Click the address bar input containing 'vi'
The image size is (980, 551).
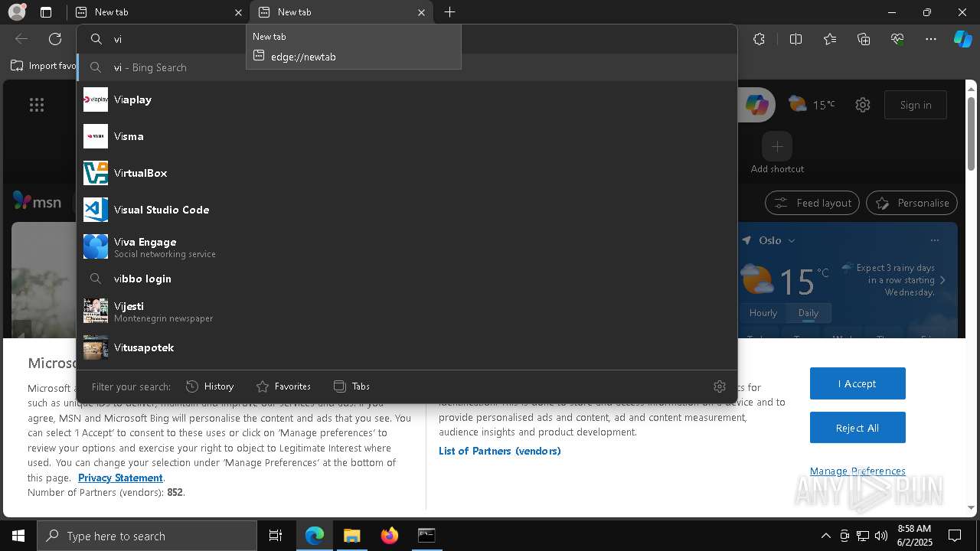[406, 39]
